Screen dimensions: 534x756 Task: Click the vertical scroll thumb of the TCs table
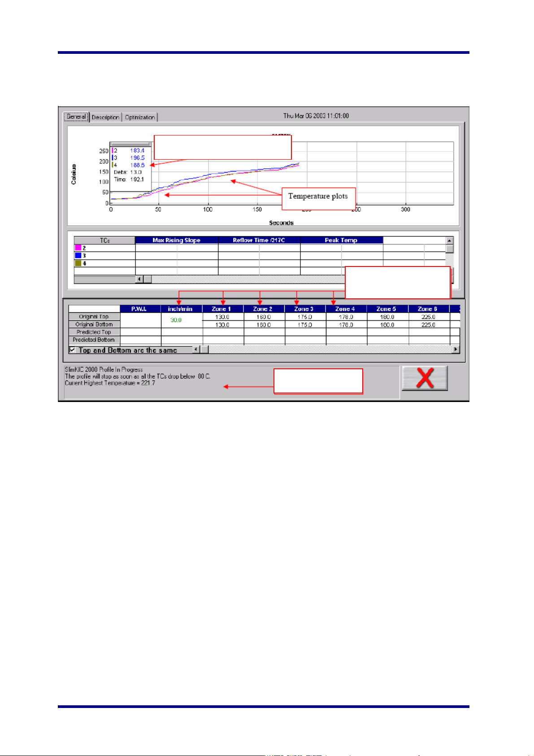click(450, 249)
